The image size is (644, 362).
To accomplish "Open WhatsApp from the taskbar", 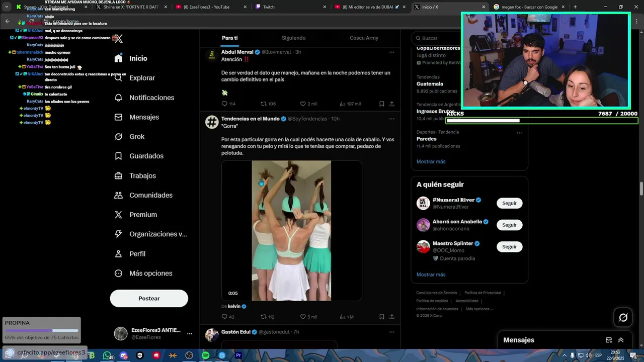I will click(107, 355).
